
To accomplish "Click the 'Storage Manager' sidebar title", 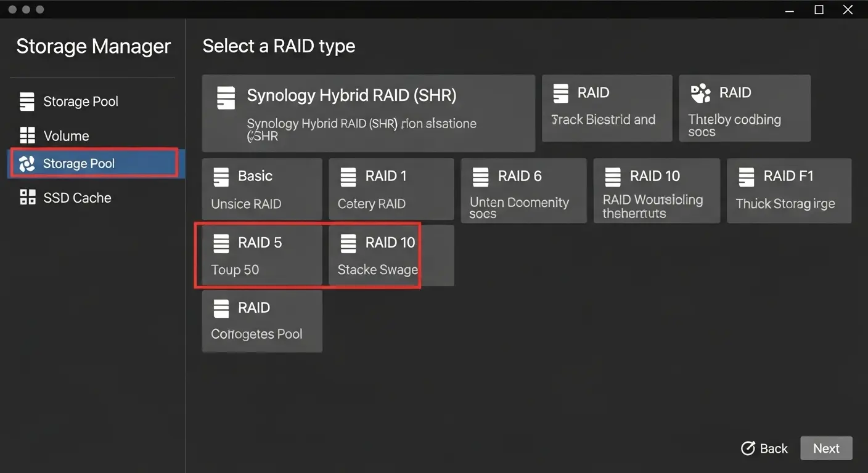I will 93,46.
